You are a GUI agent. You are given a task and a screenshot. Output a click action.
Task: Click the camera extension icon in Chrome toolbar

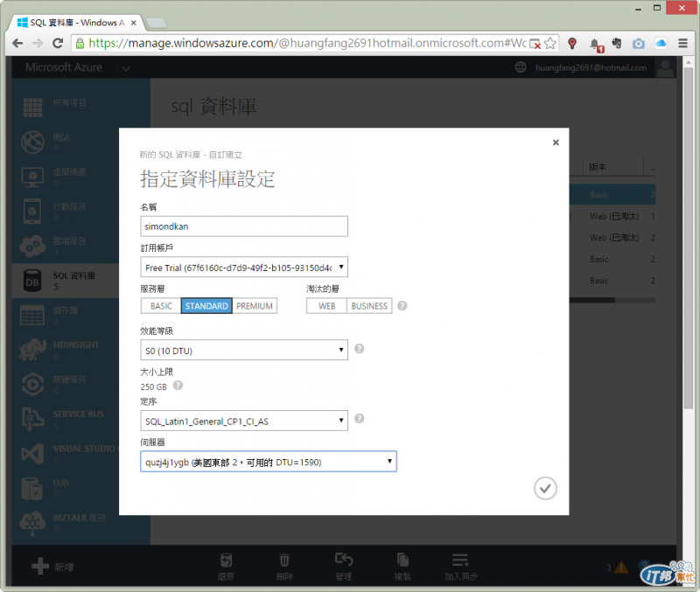point(639,43)
